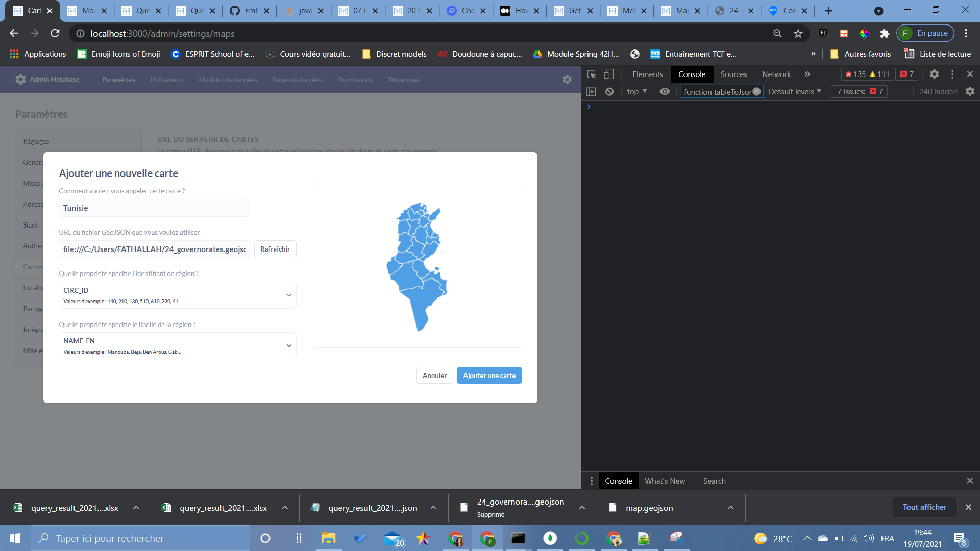This screenshot has width=980, height=551.
Task: Expand the region label NAME_EN dropdown
Action: click(178, 345)
